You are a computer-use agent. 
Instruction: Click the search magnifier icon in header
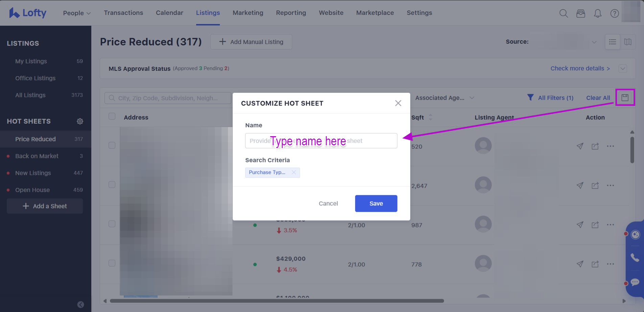click(x=563, y=13)
